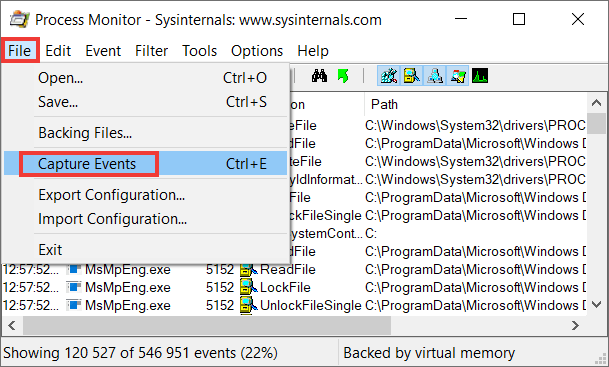This screenshot has height=367, width=609.
Task: Maximize the Process Monitor window
Action: pos(519,19)
